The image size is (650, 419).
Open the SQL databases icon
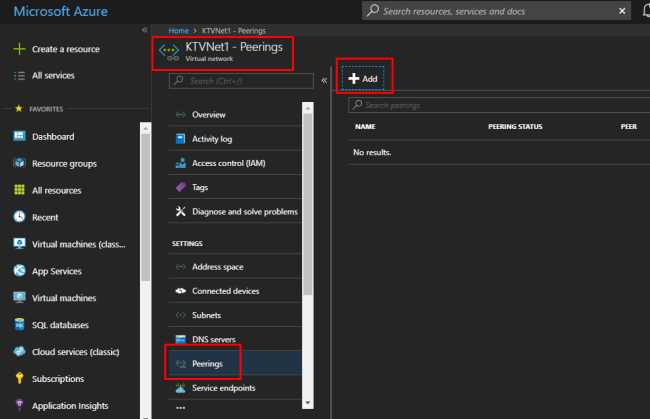pyautogui.click(x=19, y=325)
